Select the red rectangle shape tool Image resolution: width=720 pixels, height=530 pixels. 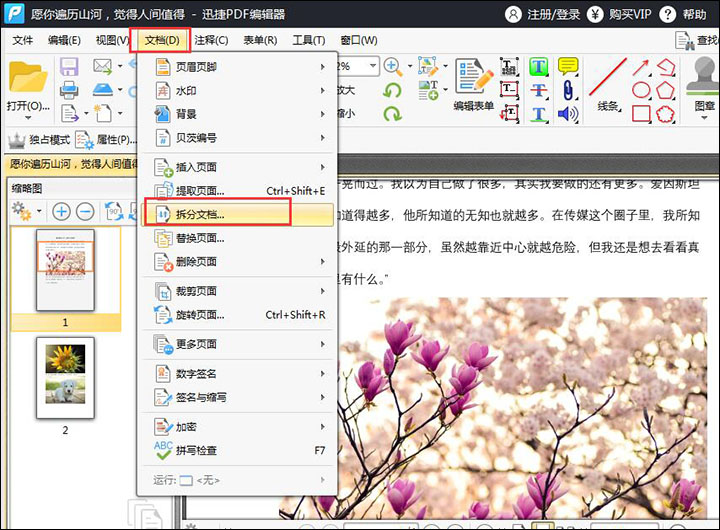641,114
